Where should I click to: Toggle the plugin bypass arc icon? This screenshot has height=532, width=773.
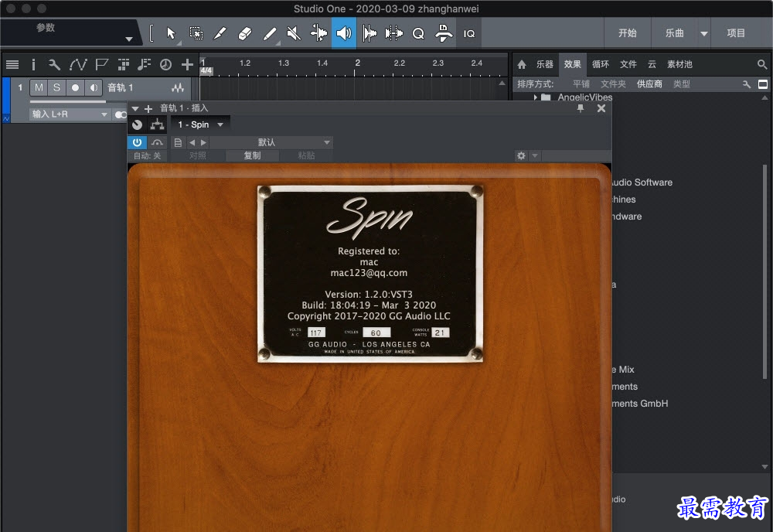tap(157, 142)
